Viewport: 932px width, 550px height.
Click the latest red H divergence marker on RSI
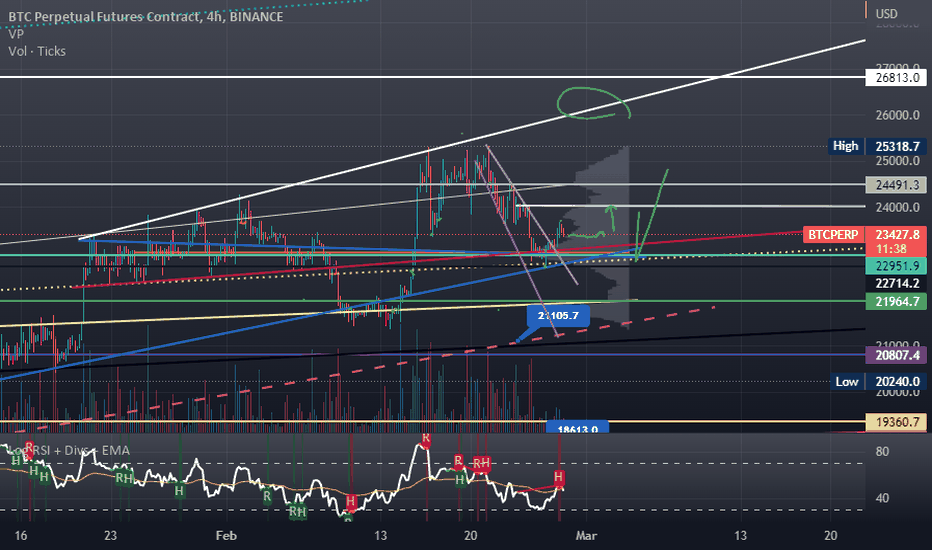click(559, 477)
